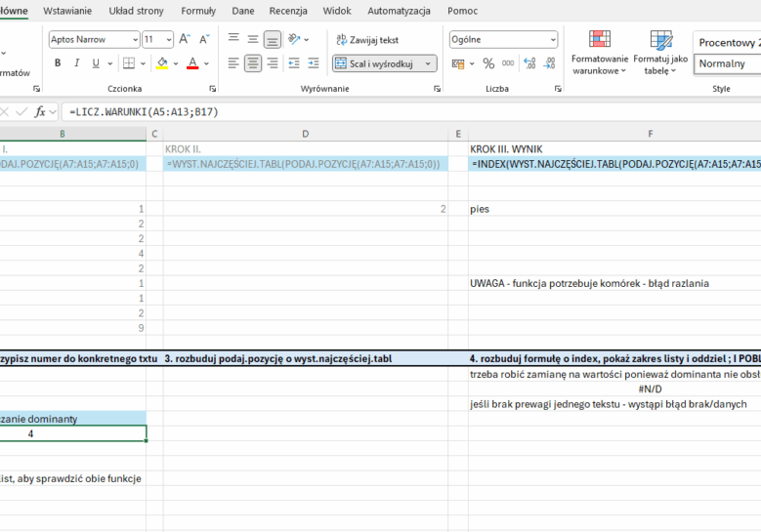
Task: Center text horizontally in the cell
Action: (253, 63)
